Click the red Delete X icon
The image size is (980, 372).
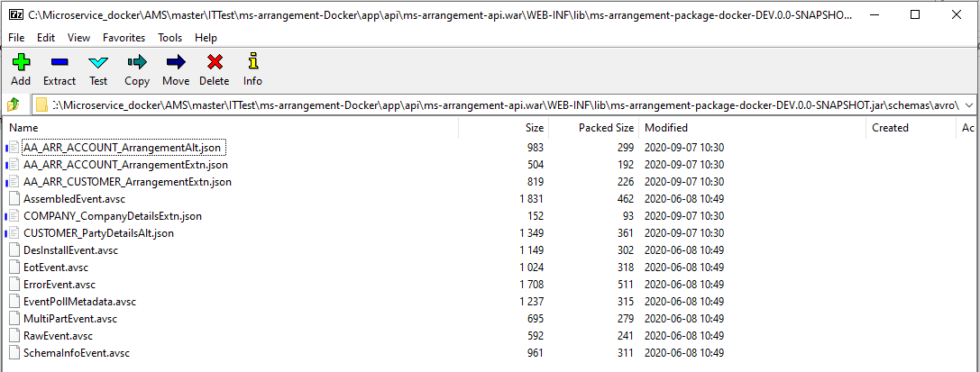click(214, 62)
